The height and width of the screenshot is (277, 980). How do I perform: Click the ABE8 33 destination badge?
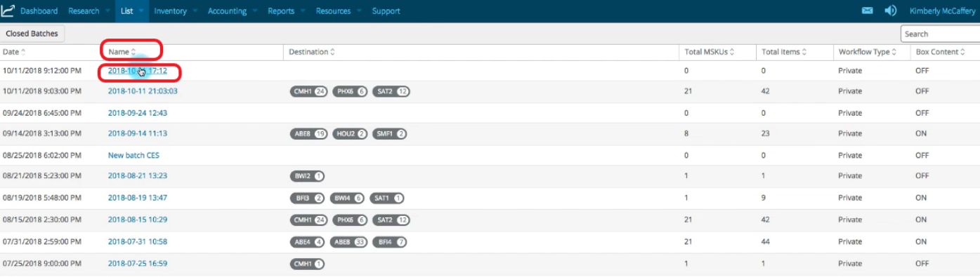(x=349, y=242)
